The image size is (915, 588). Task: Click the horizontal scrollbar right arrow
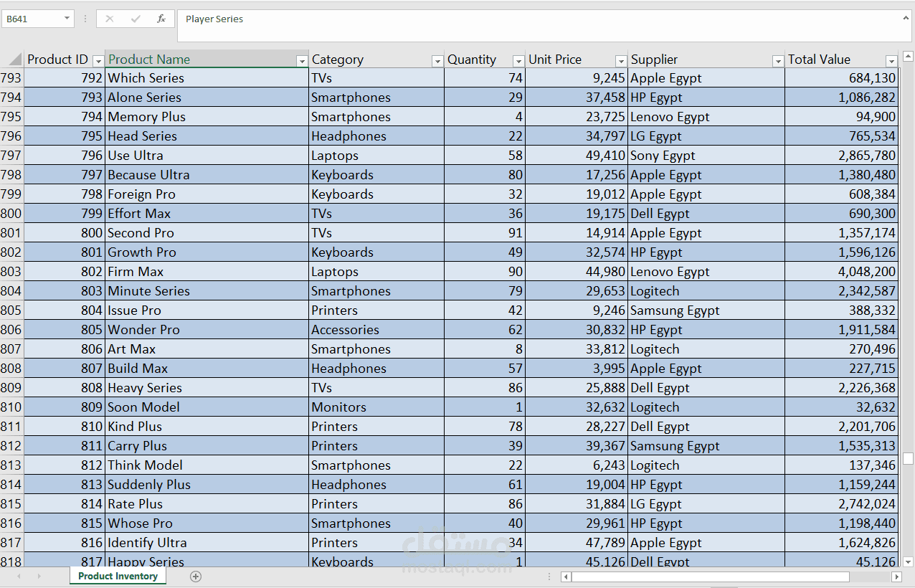[896, 577]
